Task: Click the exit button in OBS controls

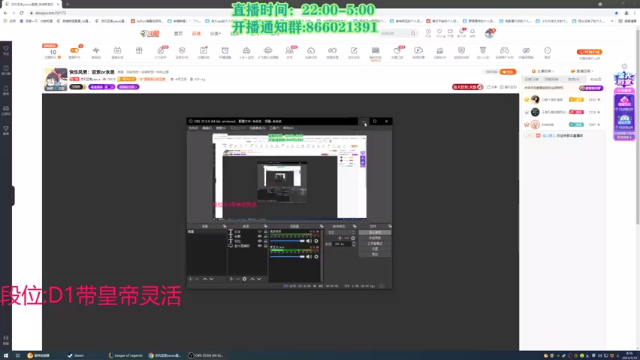Action: tap(375, 254)
